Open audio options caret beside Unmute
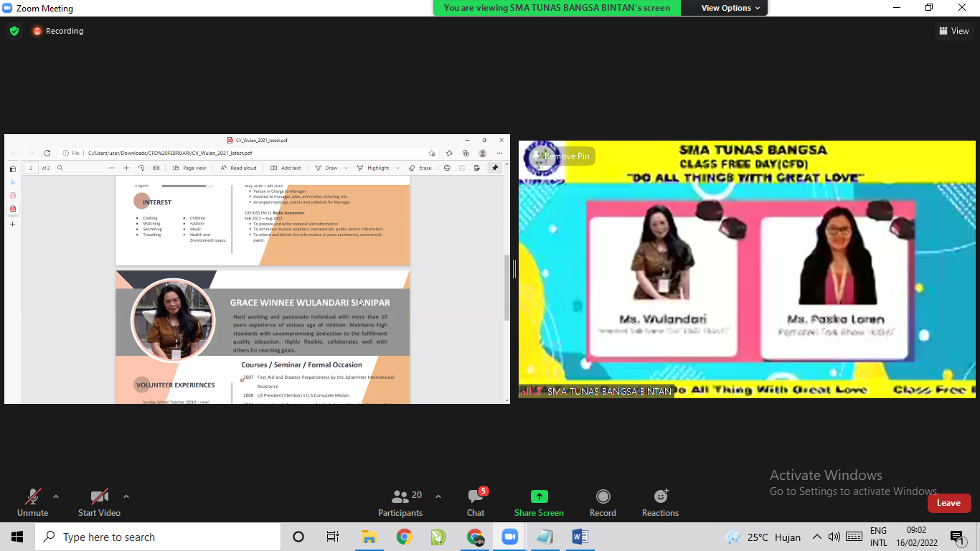The width and height of the screenshot is (980, 551). [x=56, y=496]
